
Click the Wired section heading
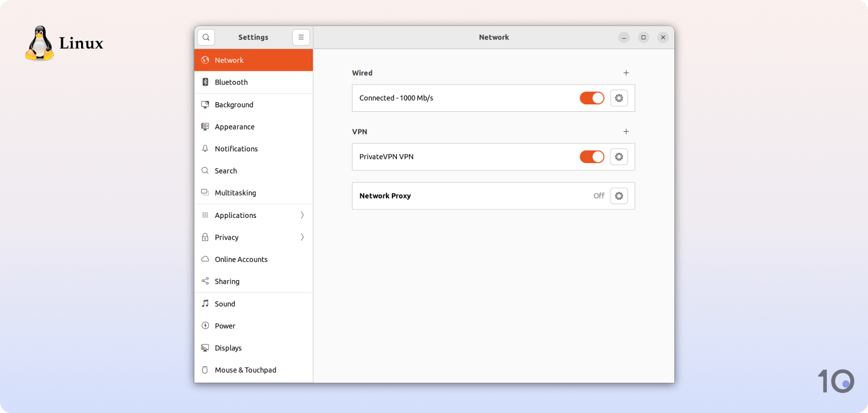362,73
